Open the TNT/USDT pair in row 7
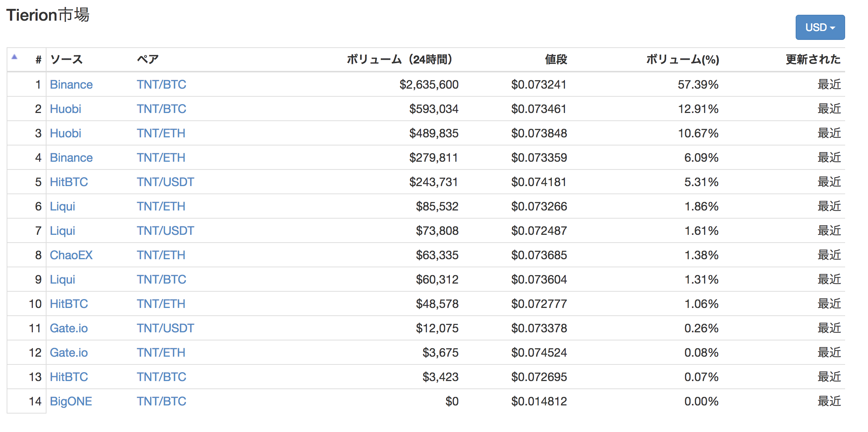The image size is (868, 432). click(165, 231)
